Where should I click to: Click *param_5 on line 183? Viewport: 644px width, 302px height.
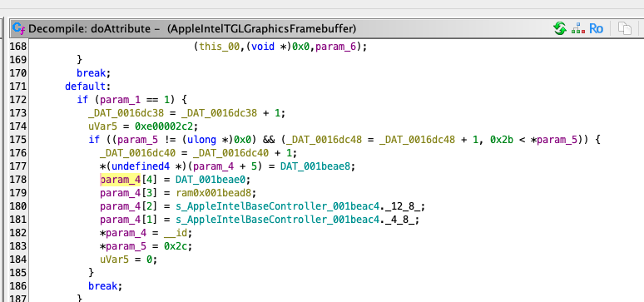click(123, 246)
